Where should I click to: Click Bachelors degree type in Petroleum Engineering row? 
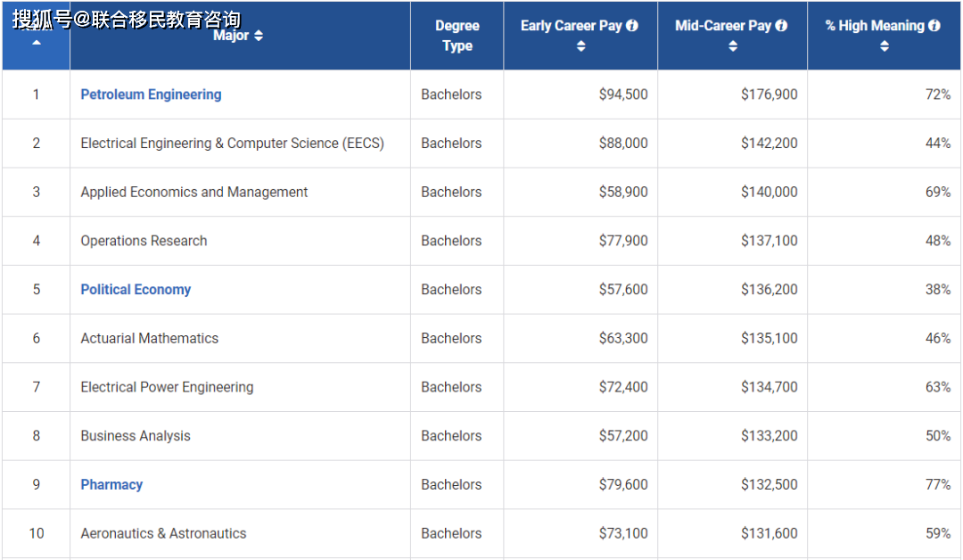pyautogui.click(x=451, y=95)
